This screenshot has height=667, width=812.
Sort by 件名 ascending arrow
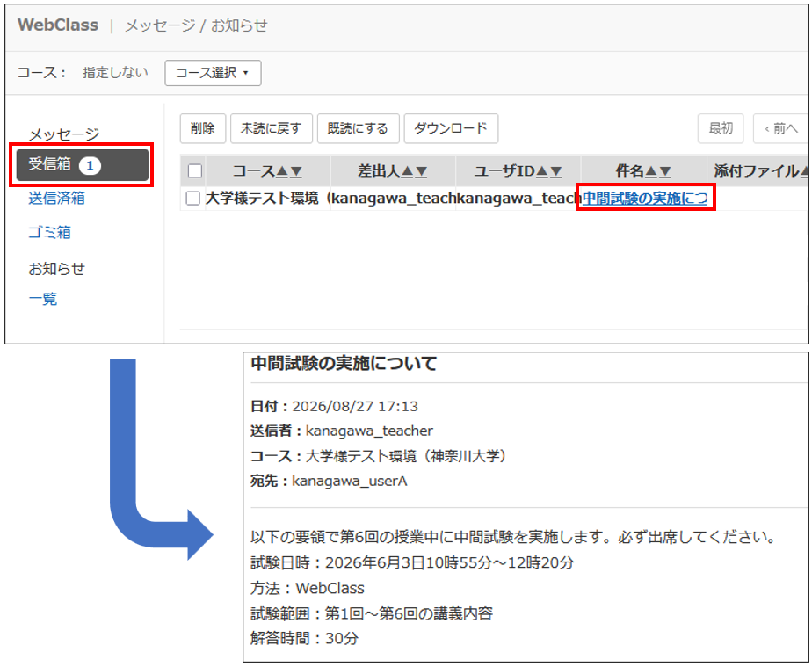[x=651, y=171]
